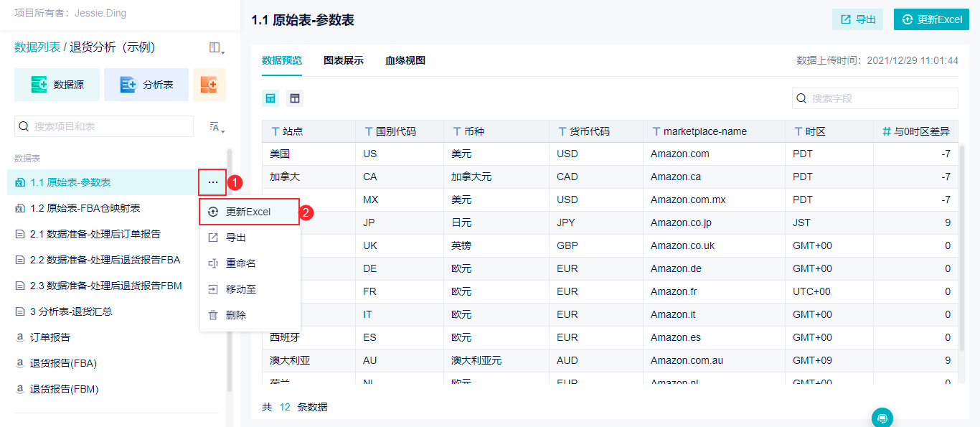Image resolution: width=980 pixels, height=427 pixels.
Task: Click the orange add-dashboard icon button
Action: [209, 85]
